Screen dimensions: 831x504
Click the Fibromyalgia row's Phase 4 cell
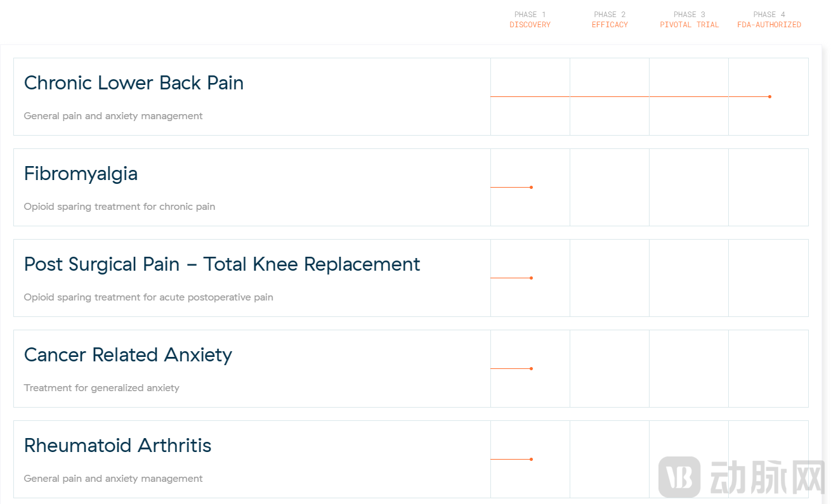pyautogui.click(x=768, y=187)
